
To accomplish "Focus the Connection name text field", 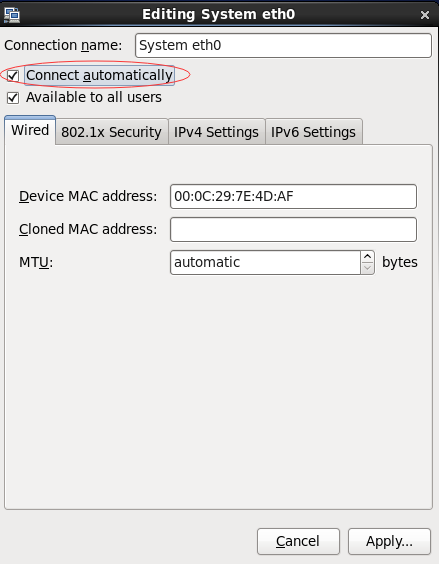I will click(x=283, y=45).
